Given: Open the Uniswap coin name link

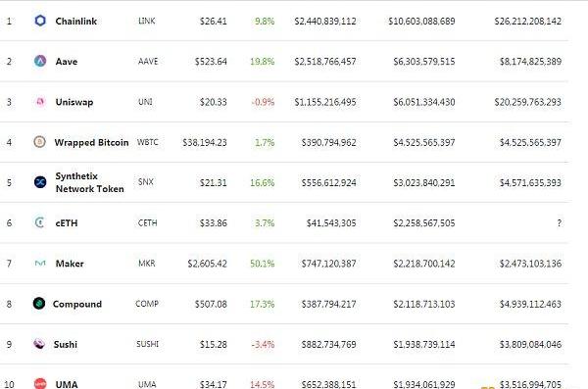Looking at the screenshot, I should pos(74,102).
